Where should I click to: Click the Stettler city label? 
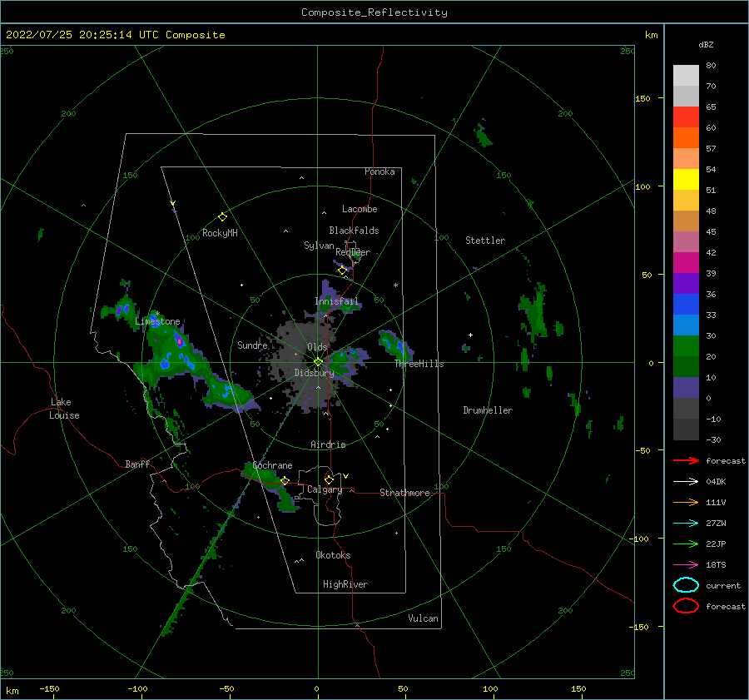[x=485, y=241]
